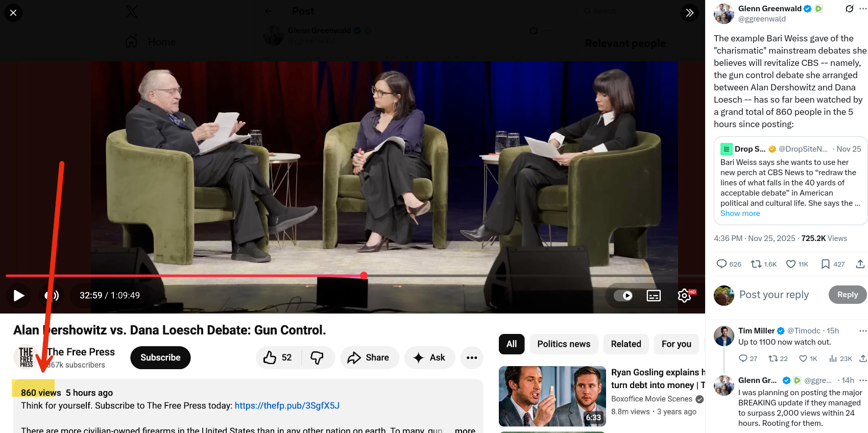Image resolution: width=868 pixels, height=433 pixels.
Task: Open Glenn Greenwald's profile avatar on the post
Action: tap(724, 14)
